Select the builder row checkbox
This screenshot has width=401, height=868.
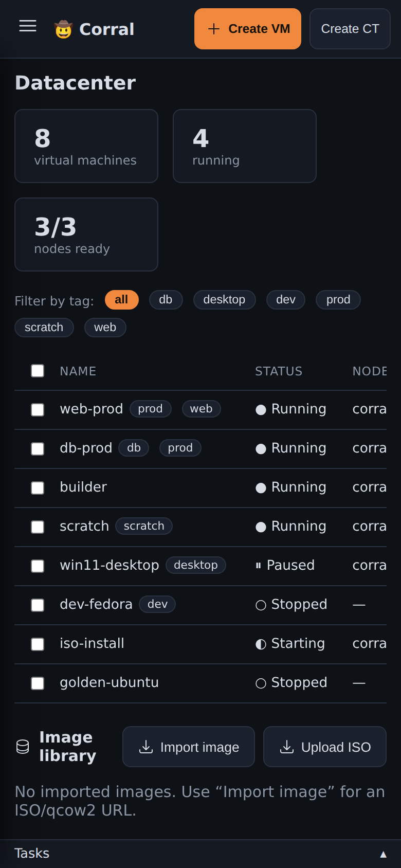pos(38,488)
